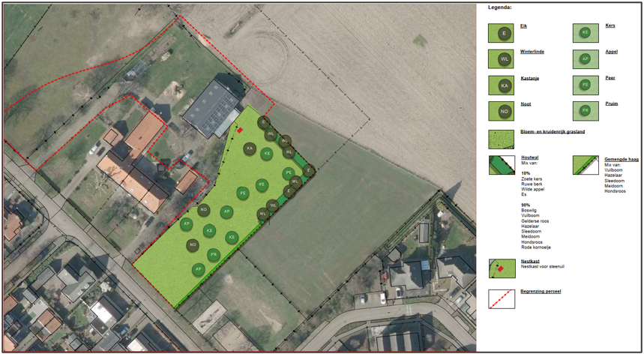644x354 pixels.
Task: Click the Appel (AP) legend icon
Action: [586, 59]
